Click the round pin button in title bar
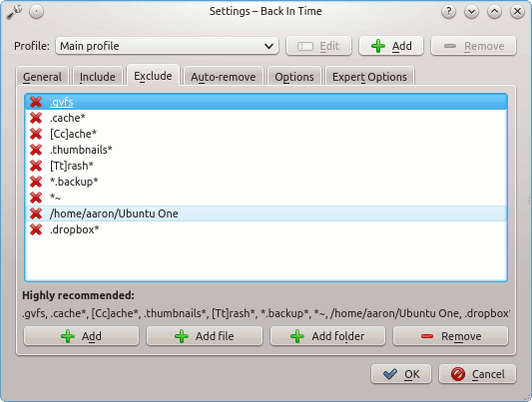This screenshot has width=532, height=402. tap(36, 12)
